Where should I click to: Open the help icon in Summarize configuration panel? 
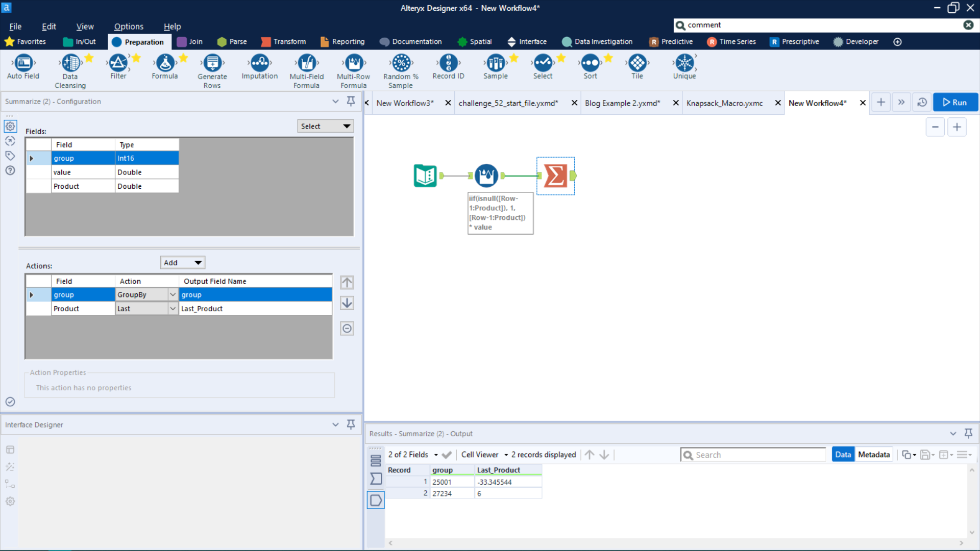coord(10,171)
